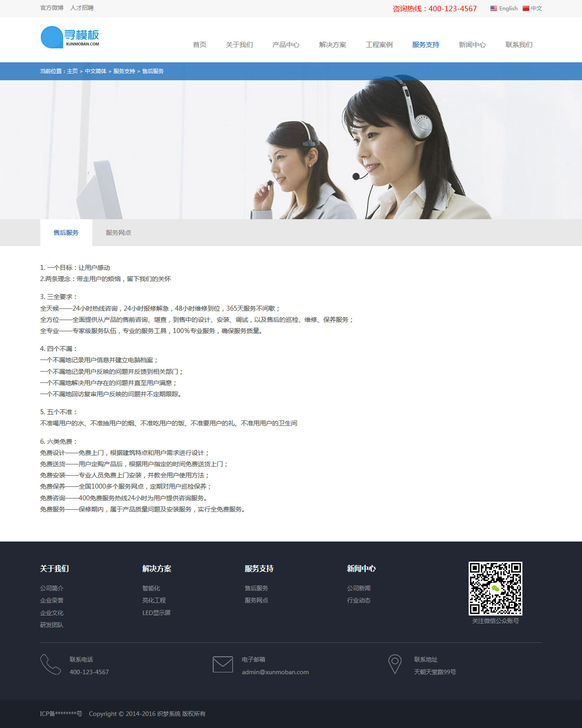Click the map pin address icon
Screen dimensions: 582x728
pyautogui.click(x=395, y=664)
